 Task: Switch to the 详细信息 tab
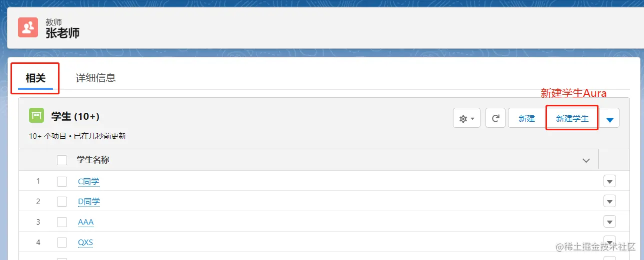[95, 78]
